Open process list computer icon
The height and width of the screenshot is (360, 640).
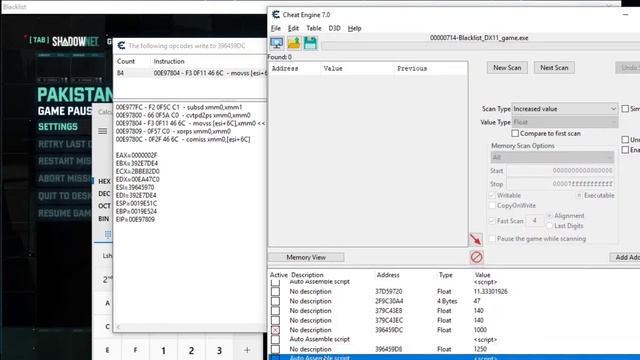click(277, 43)
